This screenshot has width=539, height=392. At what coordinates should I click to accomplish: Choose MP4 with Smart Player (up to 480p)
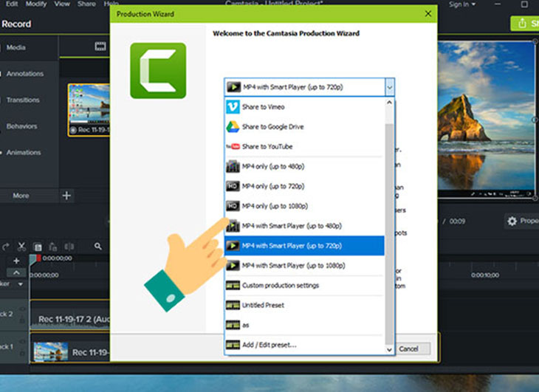304,226
